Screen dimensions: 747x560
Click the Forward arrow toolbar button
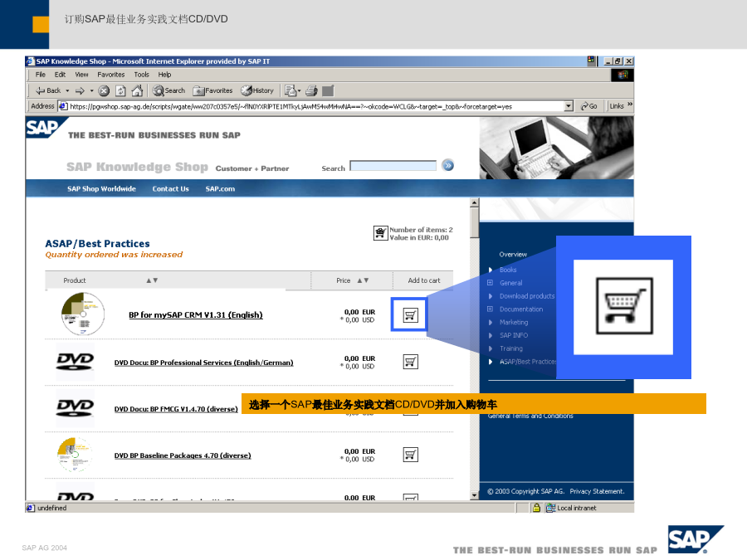tap(80, 90)
